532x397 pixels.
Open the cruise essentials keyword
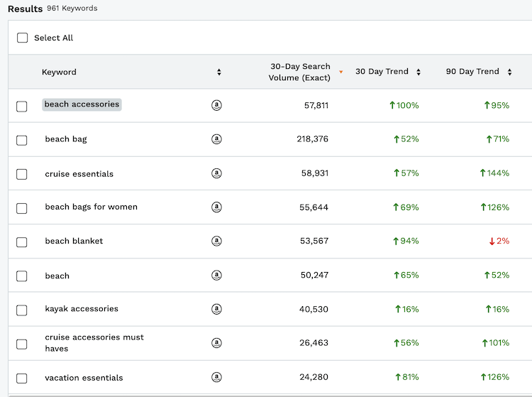(x=79, y=174)
